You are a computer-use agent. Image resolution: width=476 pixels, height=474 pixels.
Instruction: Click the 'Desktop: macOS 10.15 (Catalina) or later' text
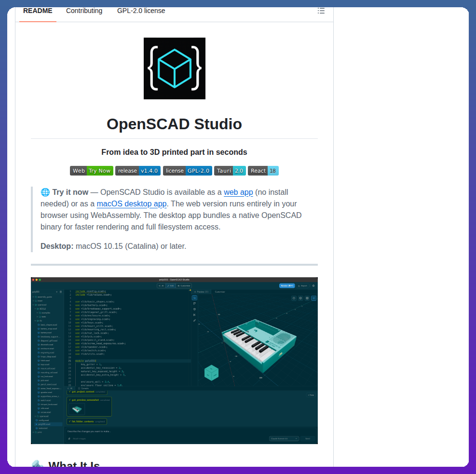point(113,246)
